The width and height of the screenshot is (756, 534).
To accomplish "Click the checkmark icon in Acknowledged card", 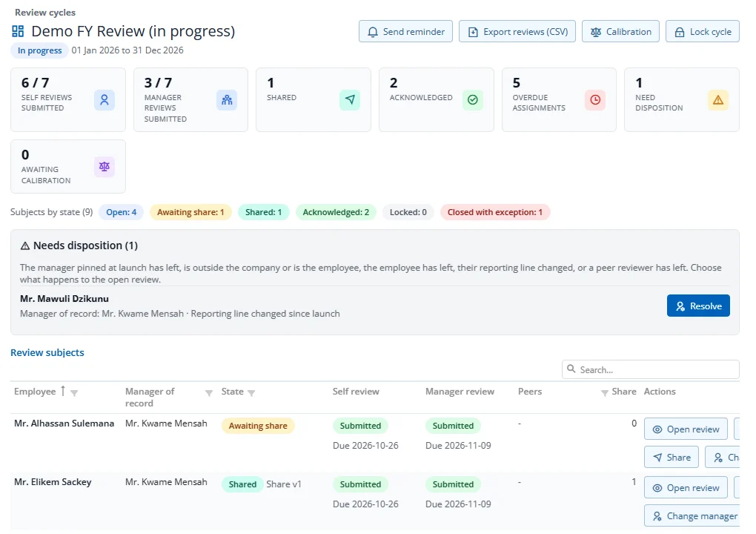I will pyautogui.click(x=473, y=100).
